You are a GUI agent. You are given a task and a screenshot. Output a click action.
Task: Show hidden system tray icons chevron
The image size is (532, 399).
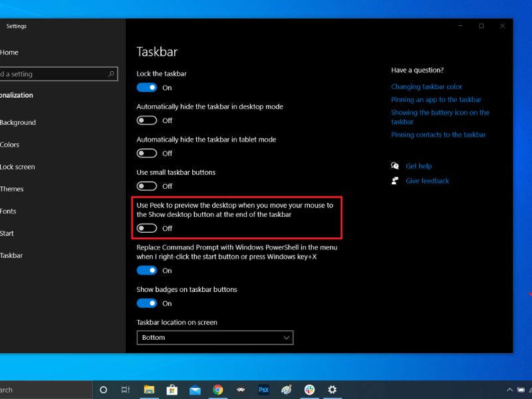point(509,390)
